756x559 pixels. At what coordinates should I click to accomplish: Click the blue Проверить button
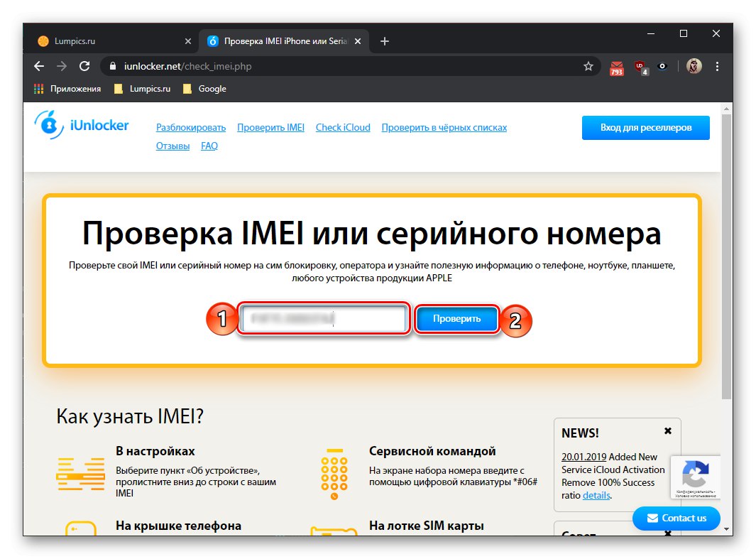pos(456,319)
